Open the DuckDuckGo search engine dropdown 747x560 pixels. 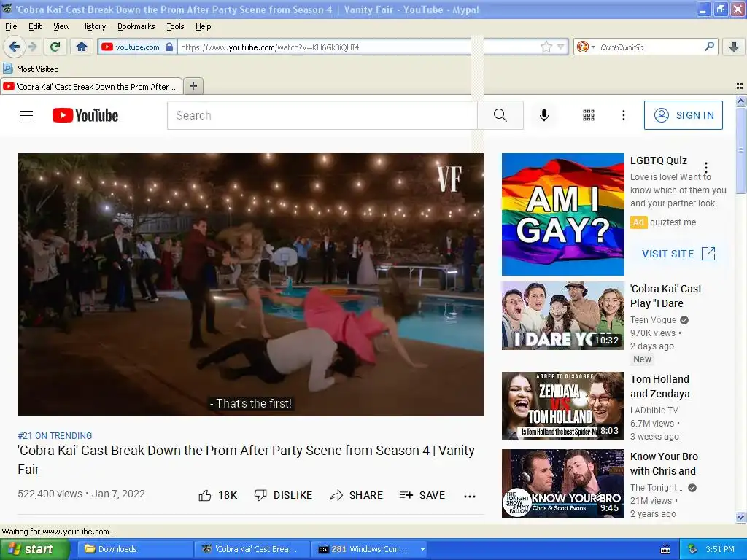click(586, 47)
